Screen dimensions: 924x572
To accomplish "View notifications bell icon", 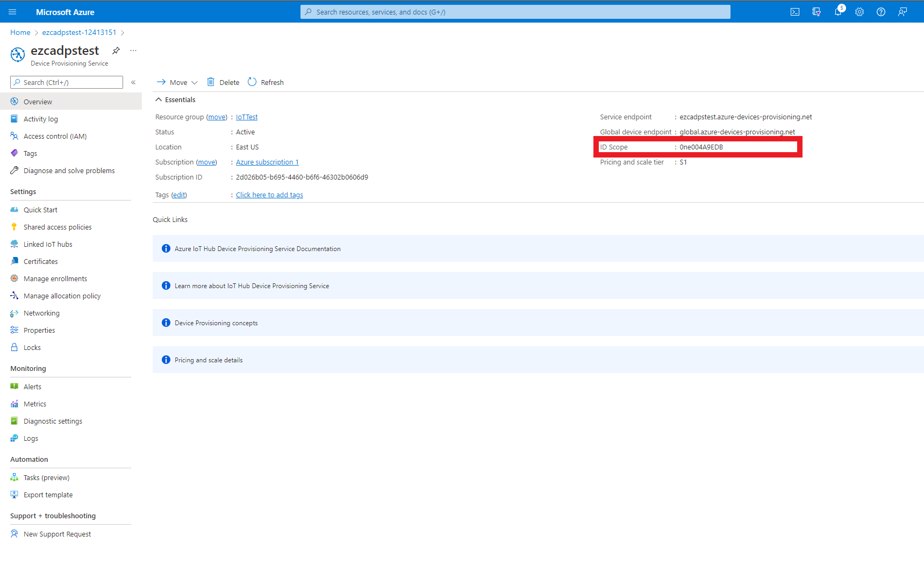I will point(838,12).
